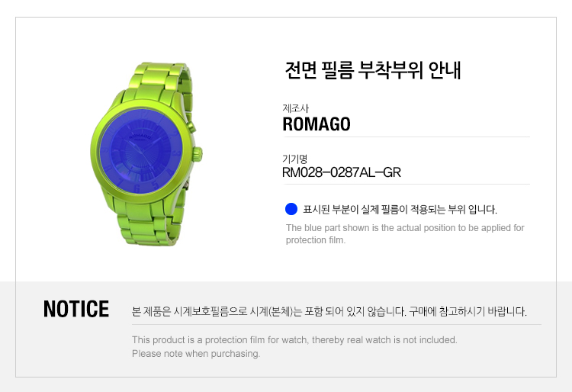
Task: Click the Korean notice sentence about 시계보호필름
Action: (329, 311)
